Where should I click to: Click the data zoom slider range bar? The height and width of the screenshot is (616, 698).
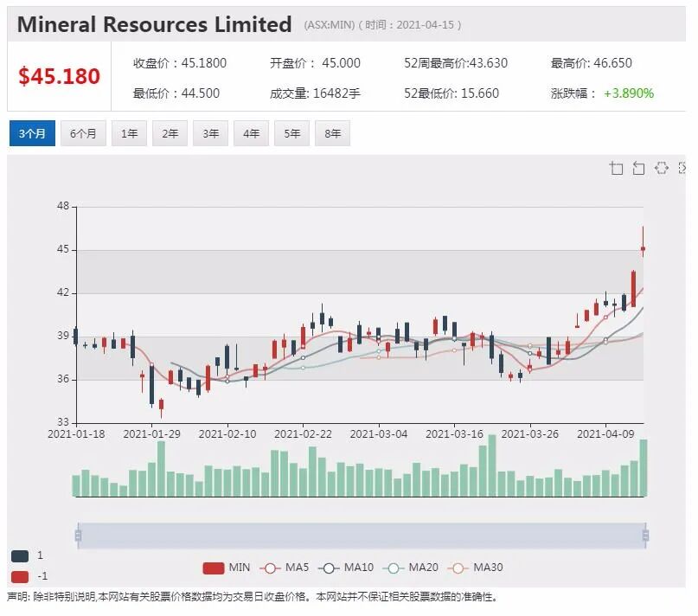(x=362, y=536)
